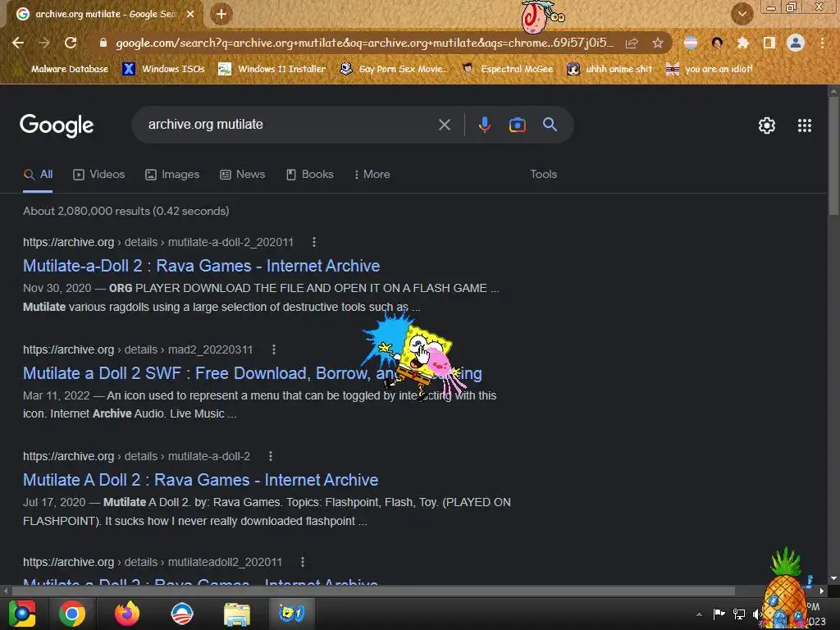Open Mutilate A Doll 2 : Rava Games result
840x630 pixels.
click(200, 480)
